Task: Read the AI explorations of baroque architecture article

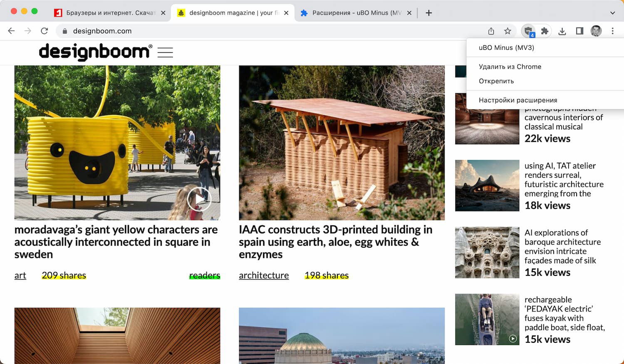Action: tap(563, 247)
